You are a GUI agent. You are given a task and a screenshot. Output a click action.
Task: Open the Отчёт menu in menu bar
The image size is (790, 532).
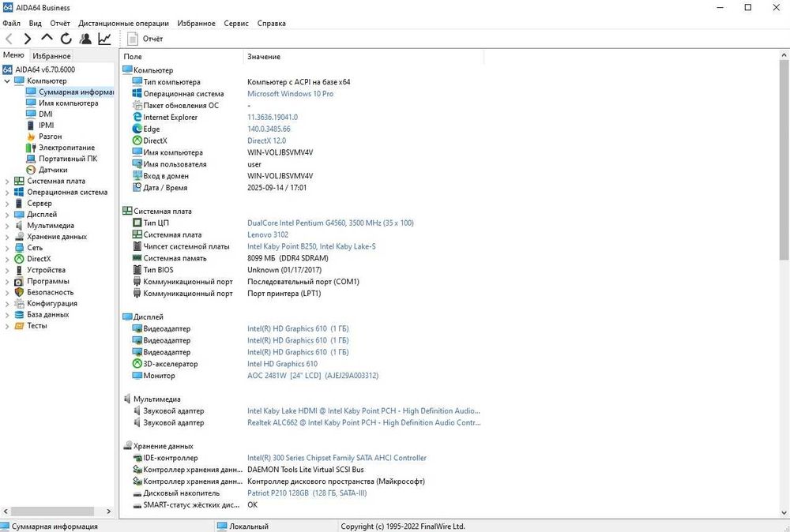tap(60, 23)
